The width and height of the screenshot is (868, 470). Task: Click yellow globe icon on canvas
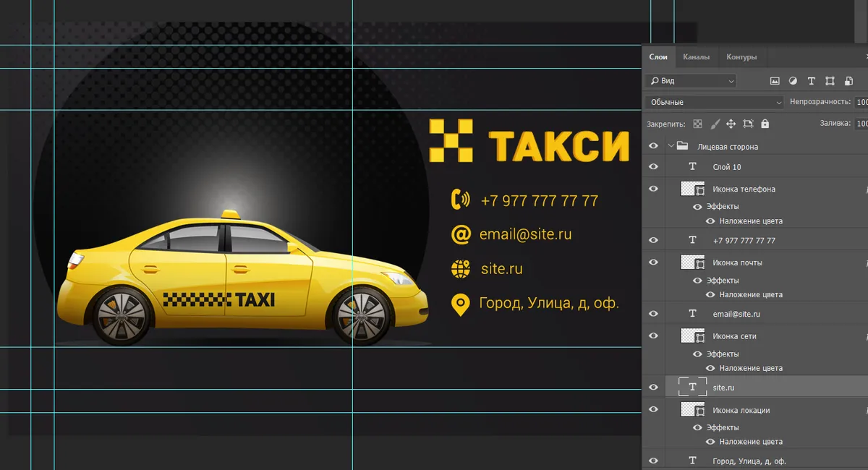pos(460,269)
